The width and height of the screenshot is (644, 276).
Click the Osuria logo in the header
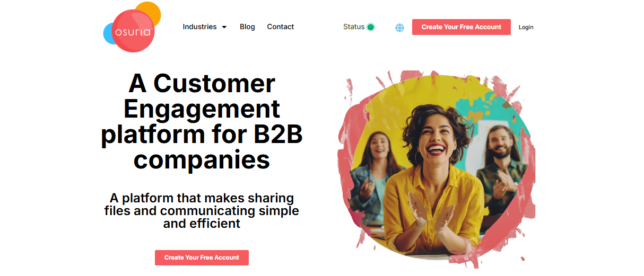pyautogui.click(x=132, y=27)
